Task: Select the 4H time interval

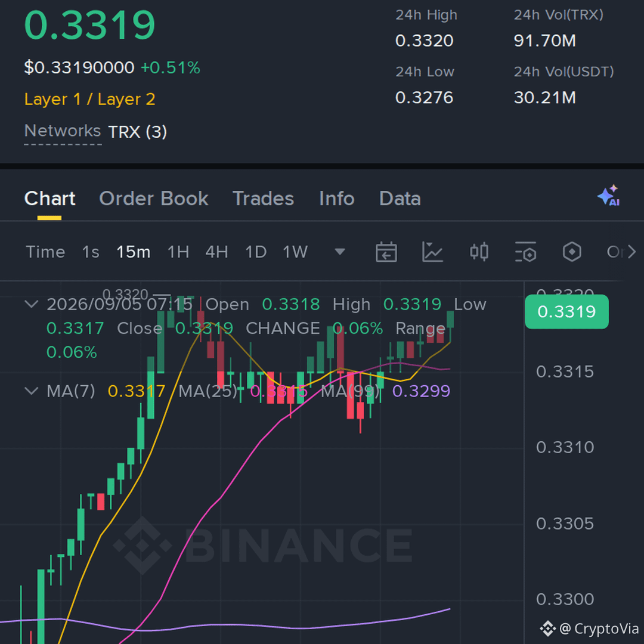Action: [217, 252]
